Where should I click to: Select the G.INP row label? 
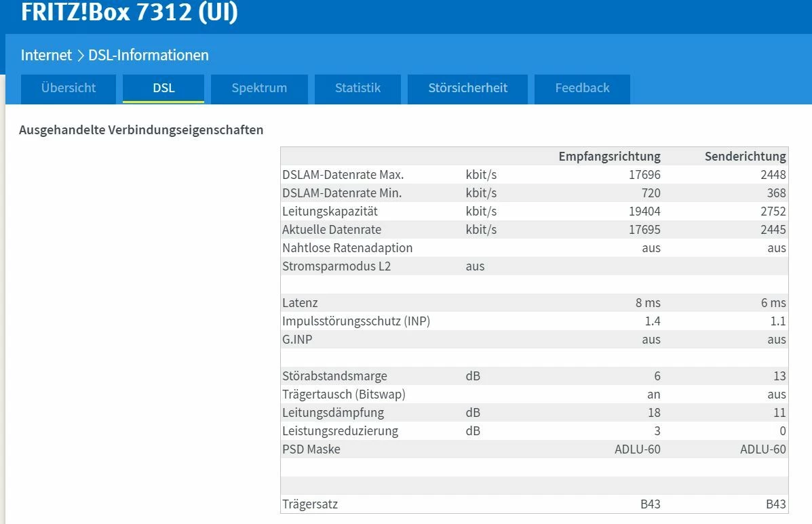(x=297, y=340)
